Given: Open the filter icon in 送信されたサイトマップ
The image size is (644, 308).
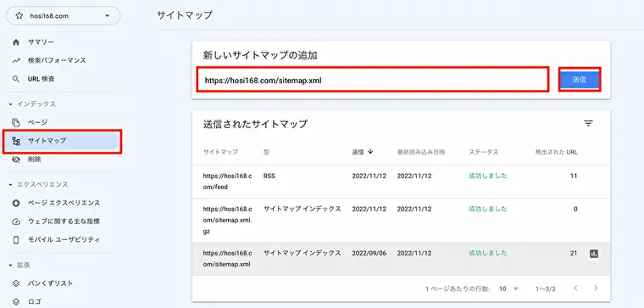Looking at the screenshot, I should click(x=589, y=123).
